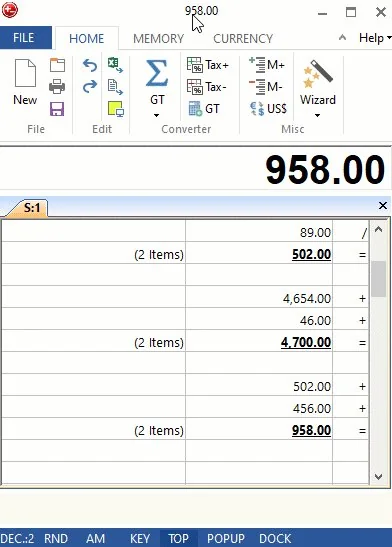Click the red app icon in title bar

click(9, 10)
